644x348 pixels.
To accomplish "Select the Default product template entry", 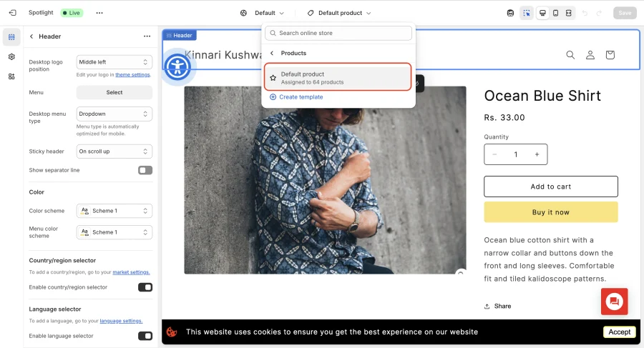I will coord(338,77).
